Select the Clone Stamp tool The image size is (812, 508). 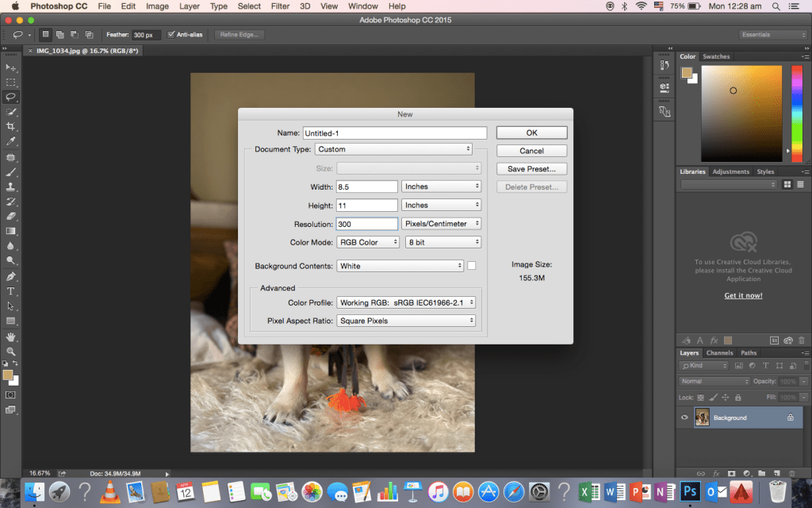[11, 187]
